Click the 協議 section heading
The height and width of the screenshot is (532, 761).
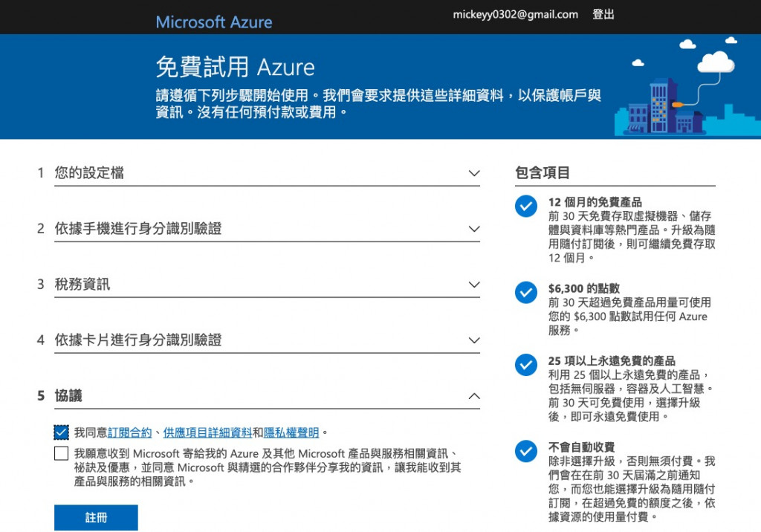tap(68, 395)
